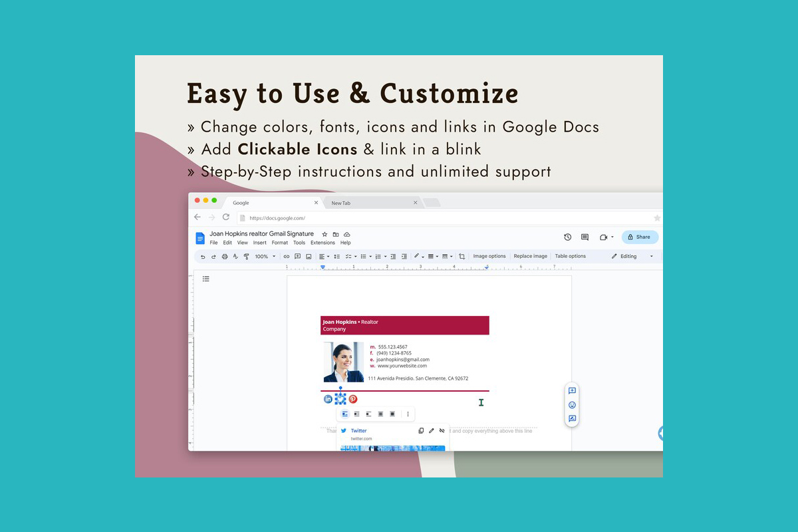798x532 pixels.
Task: Click the Increase indent icon
Action: click(x=404, y=256)
